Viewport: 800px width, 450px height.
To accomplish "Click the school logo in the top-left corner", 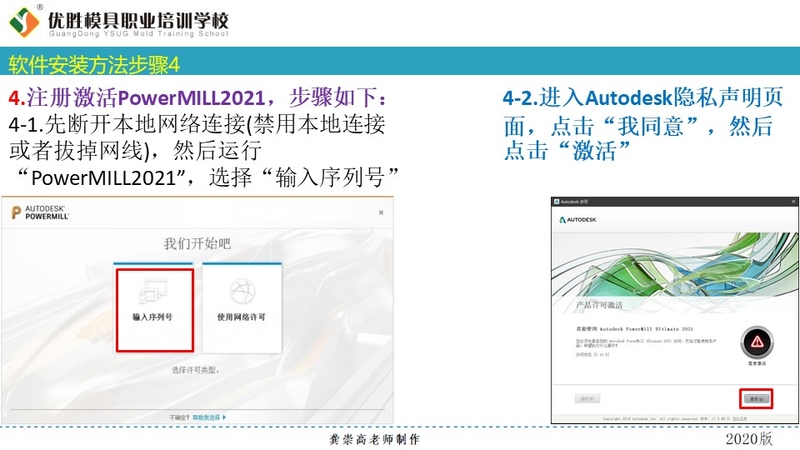I will pos(24,22).
